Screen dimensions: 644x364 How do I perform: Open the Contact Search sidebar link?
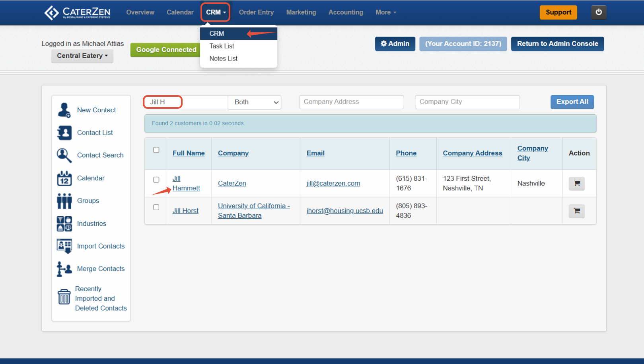point(100,155)
